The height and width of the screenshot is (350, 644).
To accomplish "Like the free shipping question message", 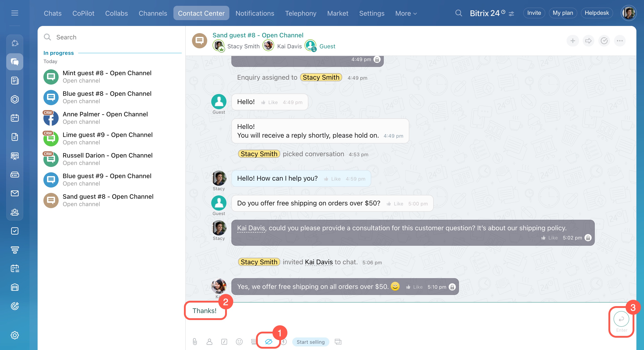I will 395,204.
